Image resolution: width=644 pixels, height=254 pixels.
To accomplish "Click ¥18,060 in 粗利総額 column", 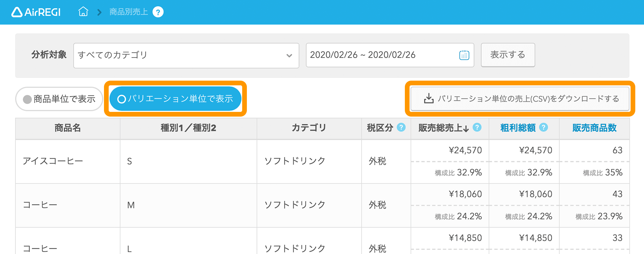I will point(536,194).
